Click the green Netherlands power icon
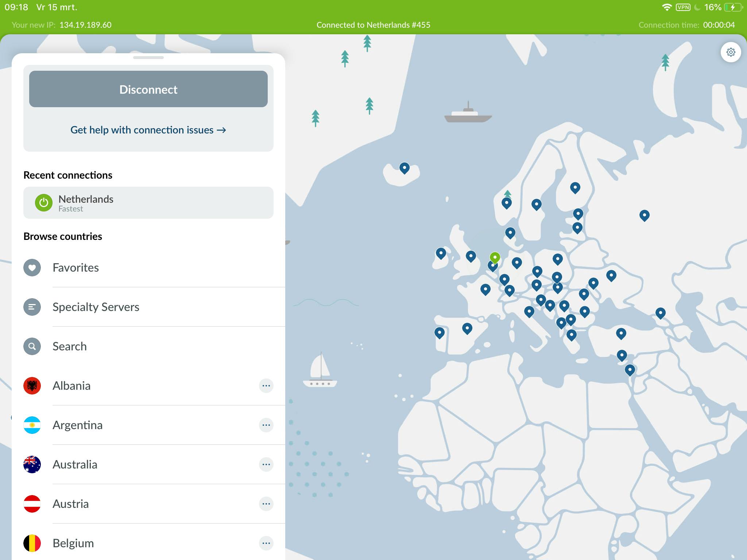Viewport: 747px width, 560px height. pos(43,203)
